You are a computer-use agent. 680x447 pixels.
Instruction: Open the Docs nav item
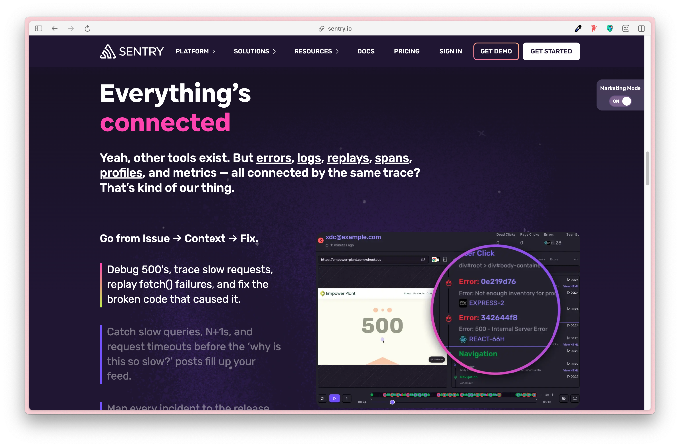[366, 51]
